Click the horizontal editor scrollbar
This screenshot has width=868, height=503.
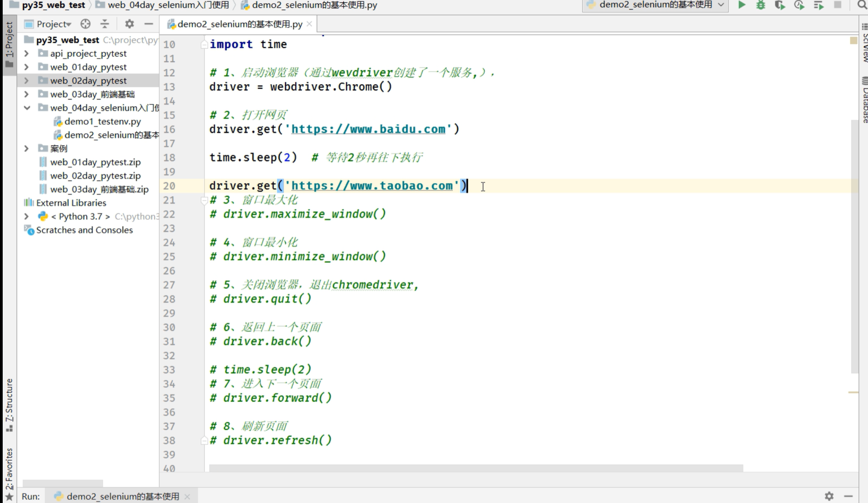(475, 468)
